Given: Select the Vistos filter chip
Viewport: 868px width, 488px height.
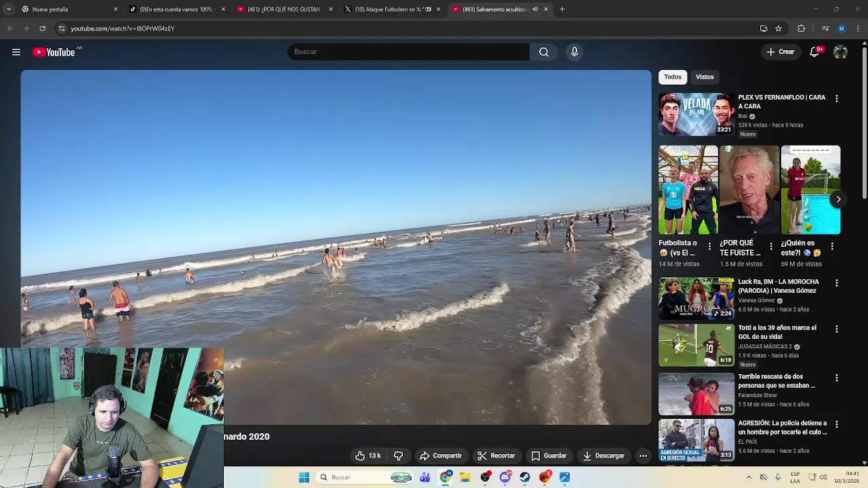Looking at the screenshot, I should point(705,77).
